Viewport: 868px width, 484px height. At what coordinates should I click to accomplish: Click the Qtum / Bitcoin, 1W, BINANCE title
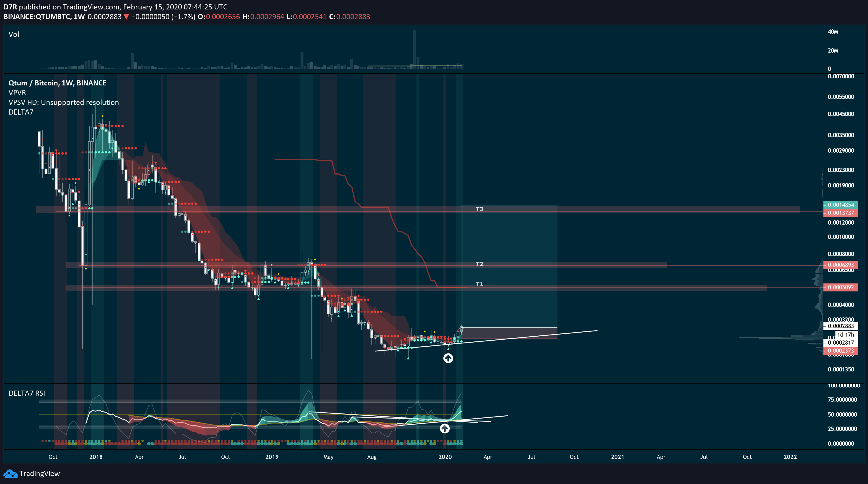(x=57, y=83)
